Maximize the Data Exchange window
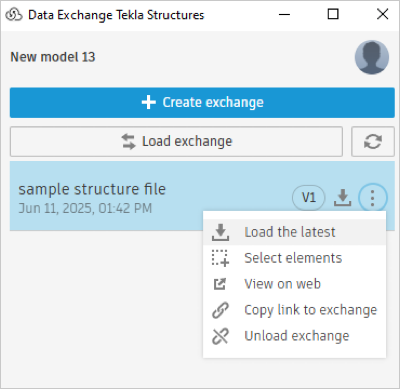 (333, 14)
